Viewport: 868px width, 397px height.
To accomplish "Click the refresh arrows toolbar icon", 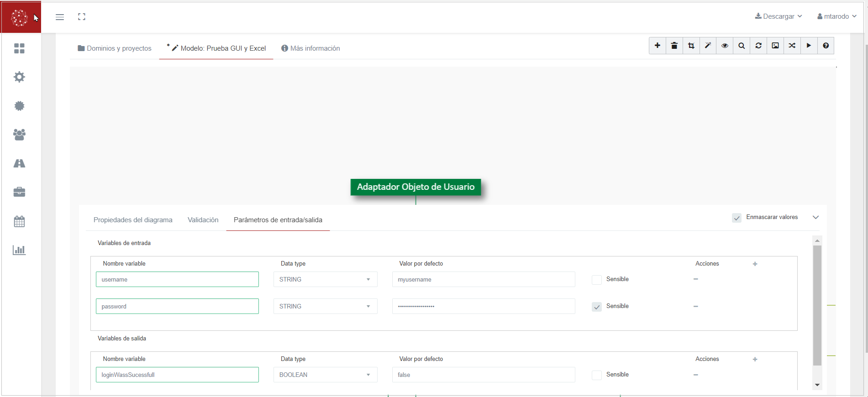I will coord(758,46).
